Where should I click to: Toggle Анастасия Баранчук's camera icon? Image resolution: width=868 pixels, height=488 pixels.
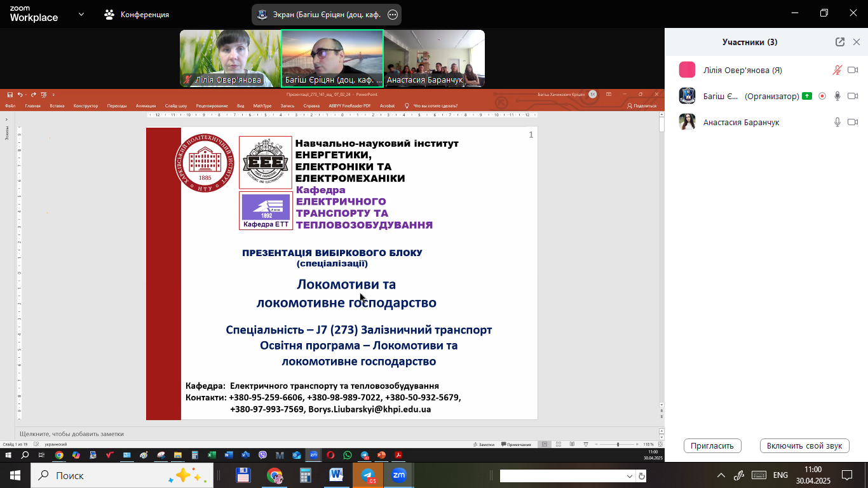(853, 122)
